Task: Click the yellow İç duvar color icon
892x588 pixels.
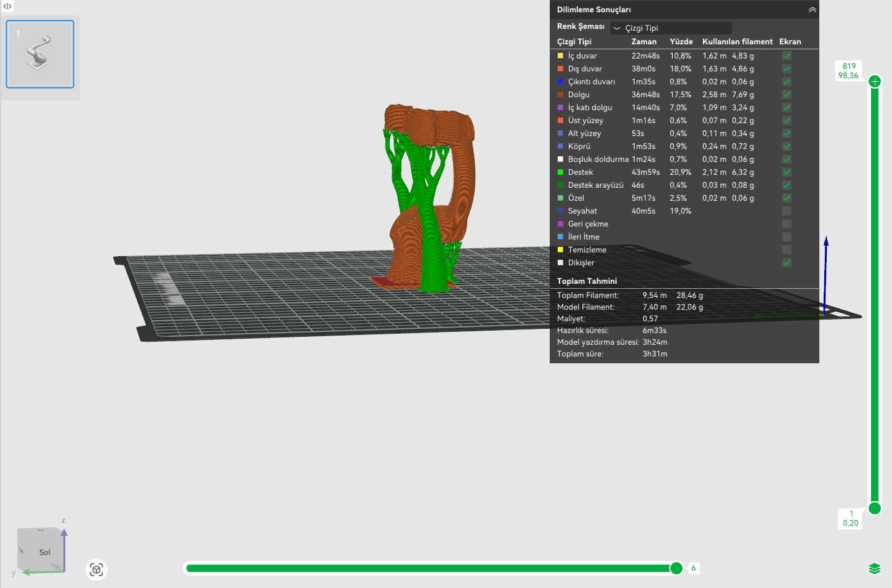Action: click(560, 56)
